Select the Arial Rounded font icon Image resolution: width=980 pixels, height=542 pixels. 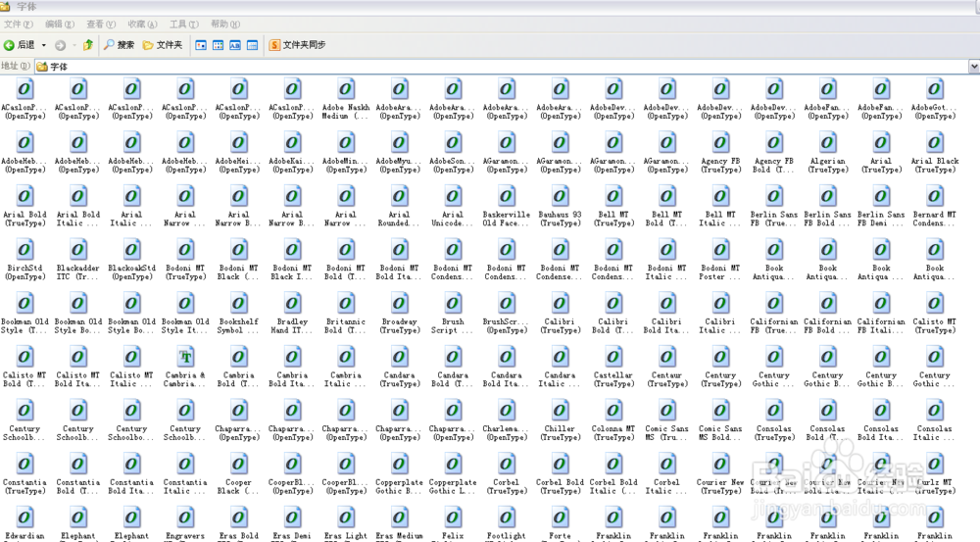(x=400, y=196)
